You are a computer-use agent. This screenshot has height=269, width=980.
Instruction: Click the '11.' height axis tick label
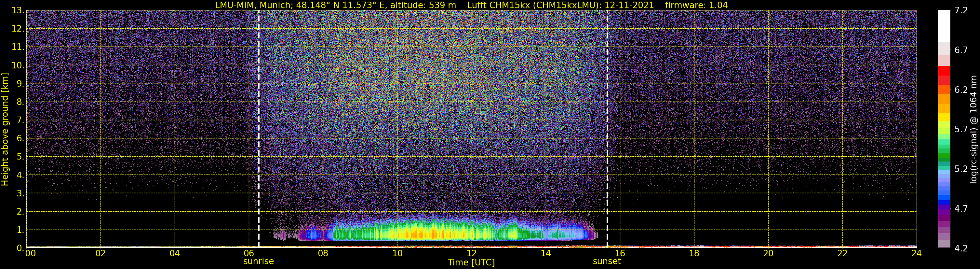[18, 47]
